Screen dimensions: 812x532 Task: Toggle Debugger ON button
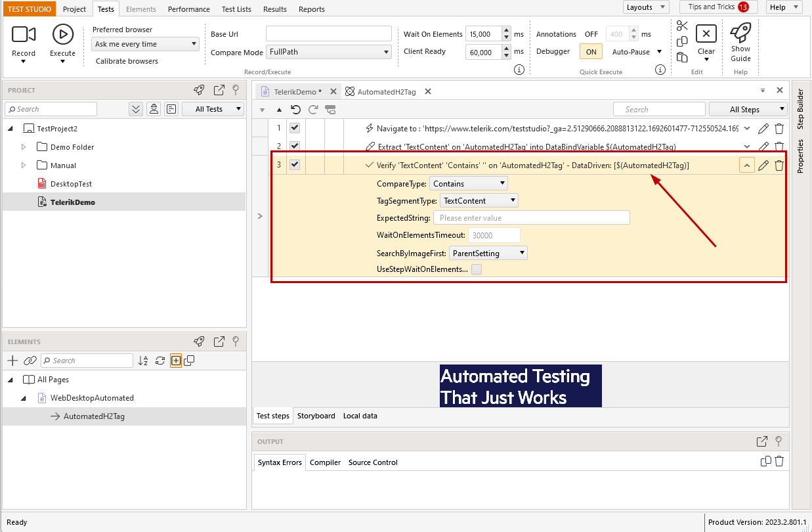coord(591,52)
